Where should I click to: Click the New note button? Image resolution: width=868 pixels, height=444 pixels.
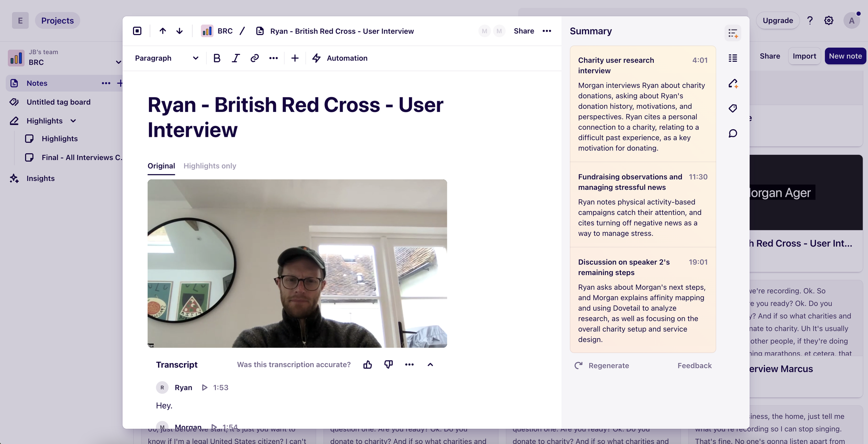[x=845, y=56]
